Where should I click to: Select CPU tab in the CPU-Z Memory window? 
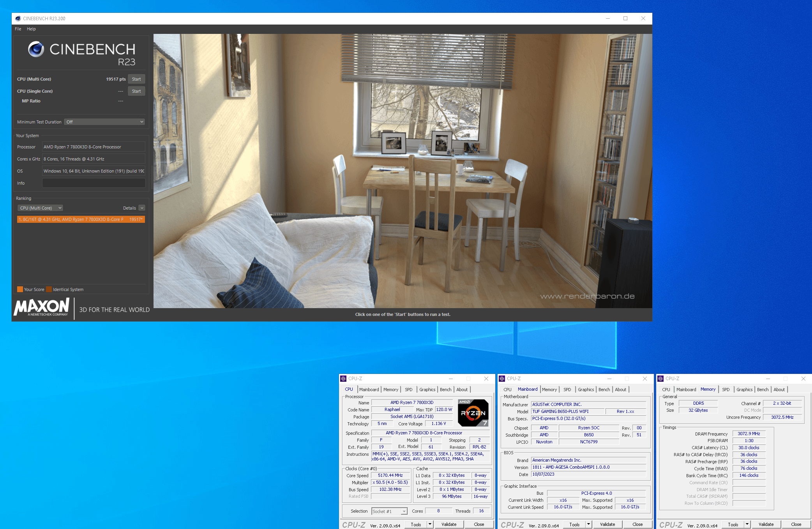click(666, 390)
